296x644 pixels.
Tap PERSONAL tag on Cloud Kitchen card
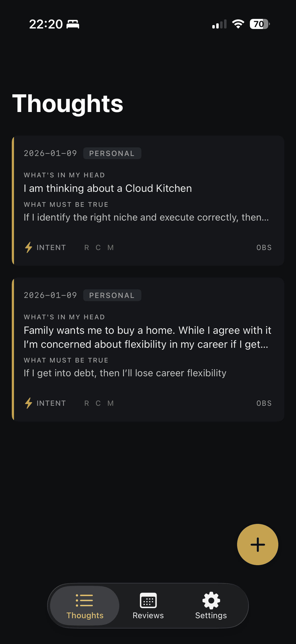click(x=112, y=153)
